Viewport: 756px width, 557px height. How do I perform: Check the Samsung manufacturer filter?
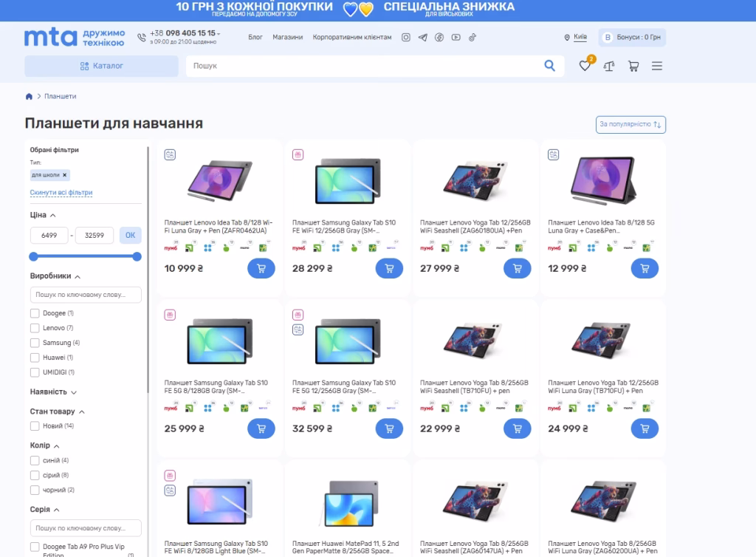pyautogui.click(x=35, y=343)
